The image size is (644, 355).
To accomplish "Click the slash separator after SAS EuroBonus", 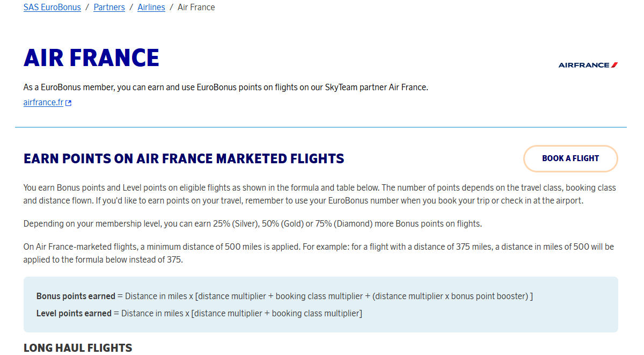I will (x=87, y=8).
